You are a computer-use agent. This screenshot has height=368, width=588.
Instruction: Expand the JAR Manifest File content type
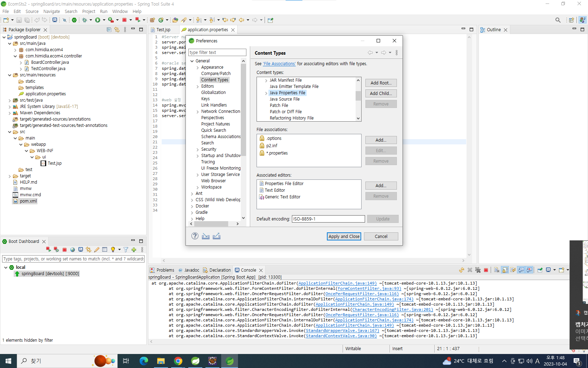coord(266,81)
